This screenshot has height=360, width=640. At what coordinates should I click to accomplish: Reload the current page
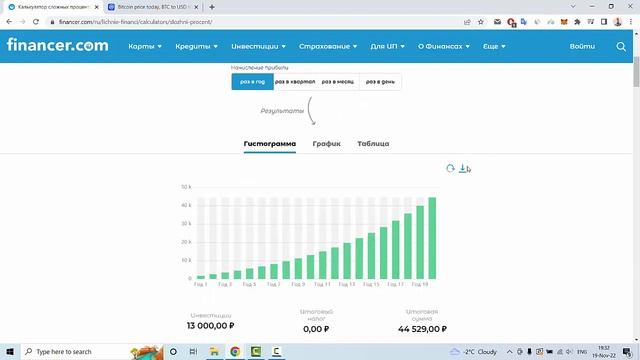36,22
